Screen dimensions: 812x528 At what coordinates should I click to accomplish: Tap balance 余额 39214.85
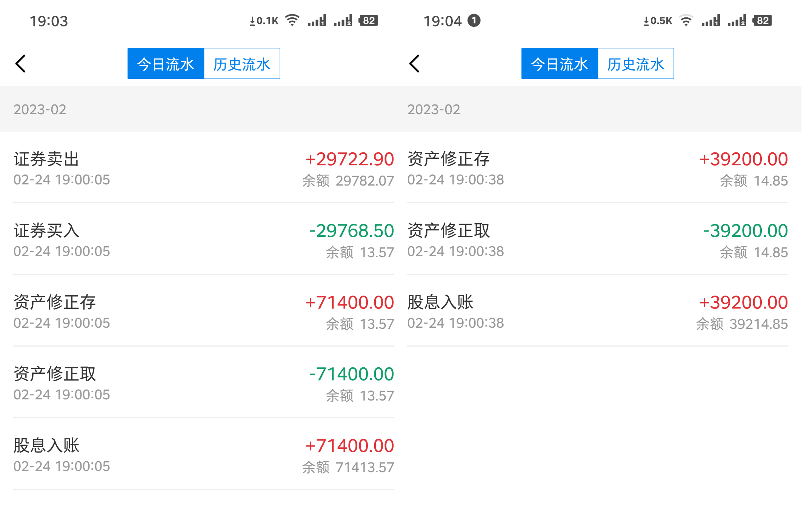tap(742, 324)
